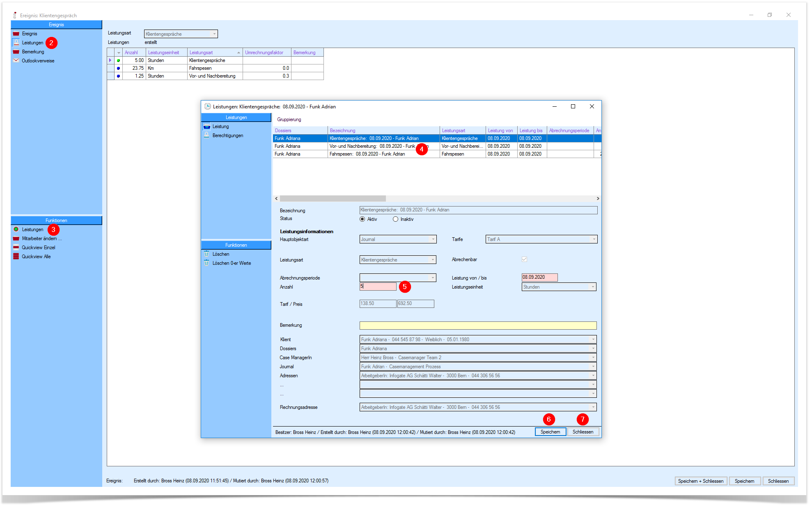Click the Berechtigungen person icon
812x507 pixels.
tap(207, 135)
